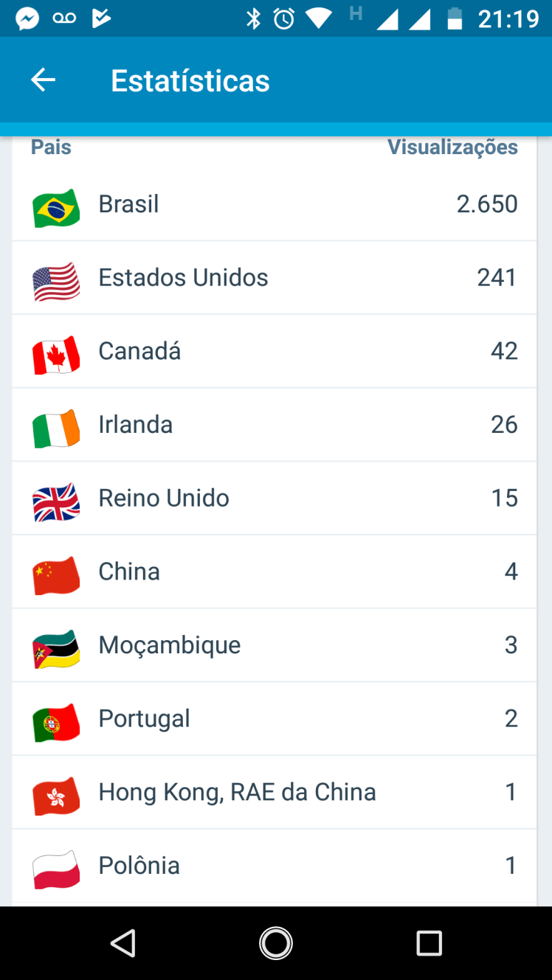Viewport: 552px width, 980px height.
Task: Tap the Canada flag icon
Action: coord(56,354)
